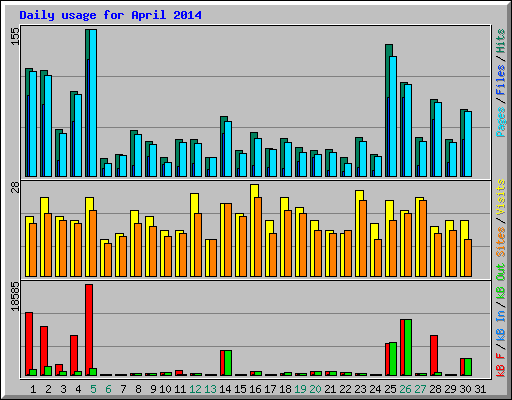512x400 pixels.
Task: Click day 22 on the x-axis
Action: (x=345, y=389)
